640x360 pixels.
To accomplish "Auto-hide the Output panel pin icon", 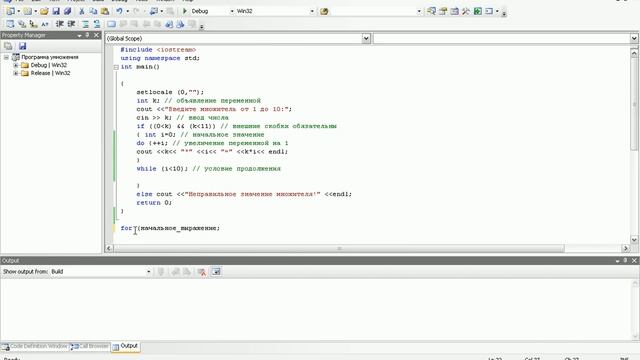I will click(x=625, y=260).
